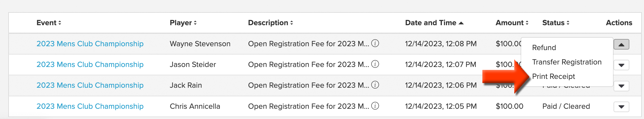Open Jack Rain's 2023 Mens Club Championship link
Viewport: 644px width, 119px height.
pos(90,85)
